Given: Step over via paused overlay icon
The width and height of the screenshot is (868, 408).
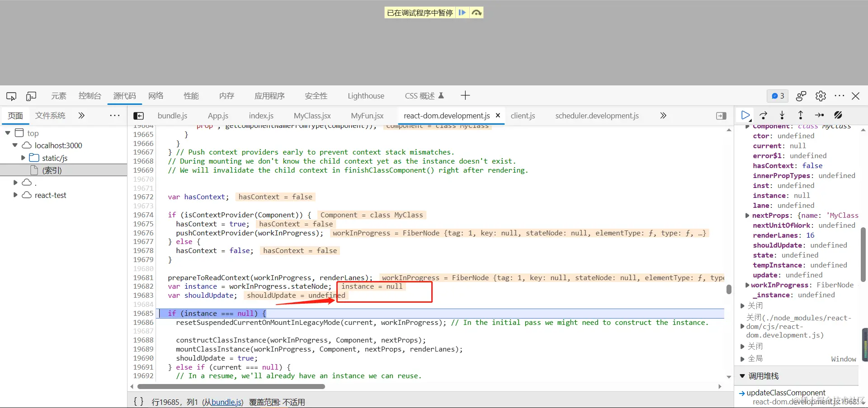Looking at the screenshot, I should coord(476,13).
